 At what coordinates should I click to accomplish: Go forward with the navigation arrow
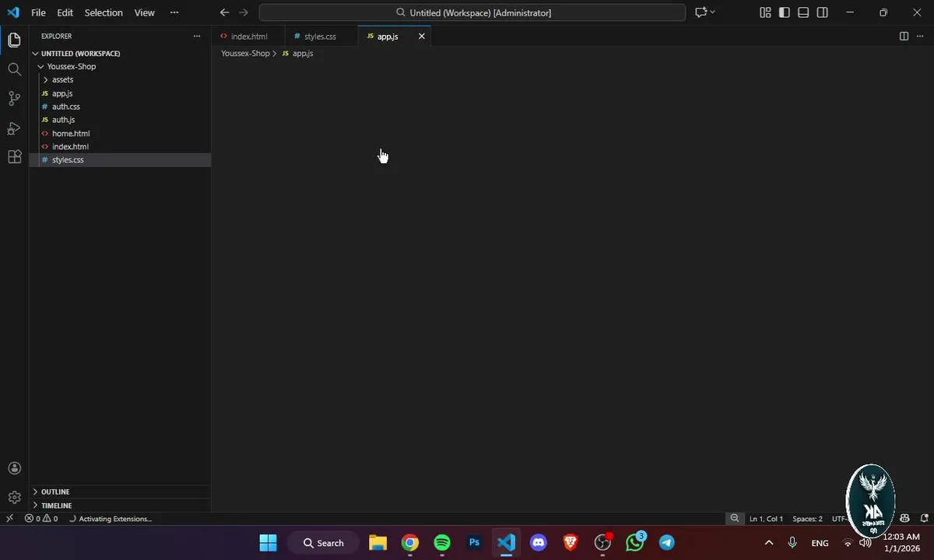coord(243,12)
